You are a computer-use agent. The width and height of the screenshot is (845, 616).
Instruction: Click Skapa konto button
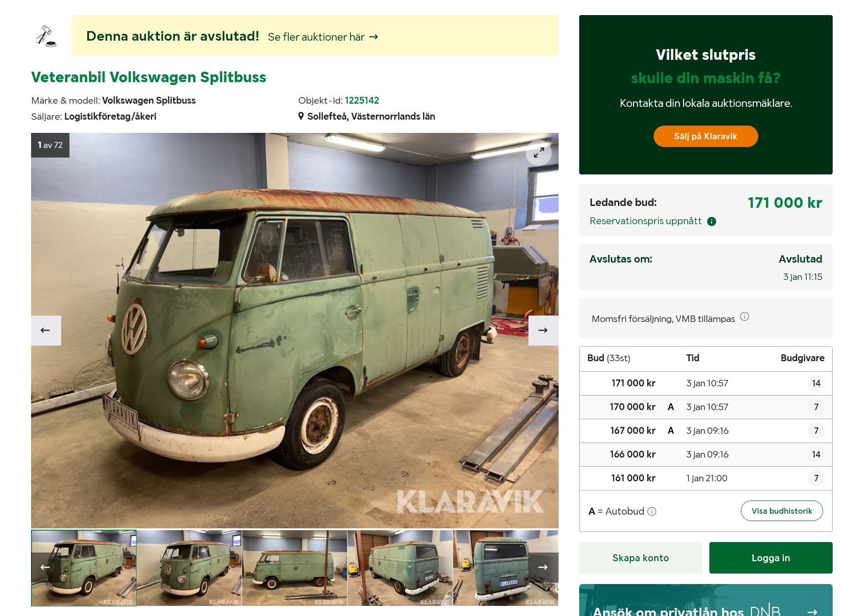[640, 558]
